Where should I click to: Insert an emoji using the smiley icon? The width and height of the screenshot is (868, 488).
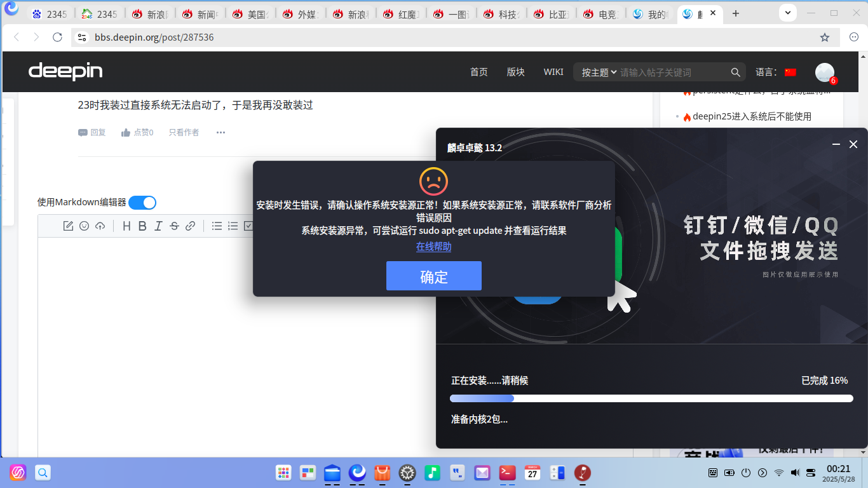pos(84,226)
